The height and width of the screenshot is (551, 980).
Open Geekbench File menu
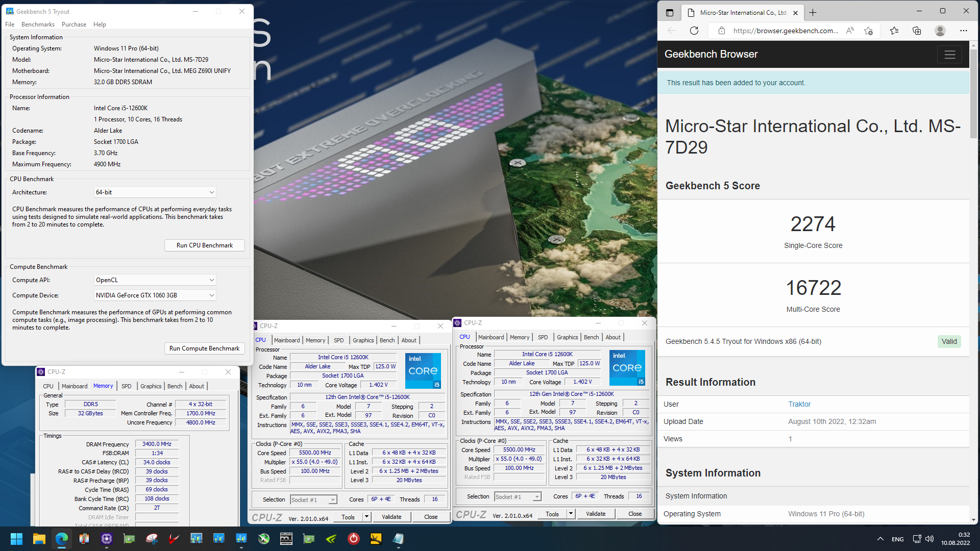(10, 24)
